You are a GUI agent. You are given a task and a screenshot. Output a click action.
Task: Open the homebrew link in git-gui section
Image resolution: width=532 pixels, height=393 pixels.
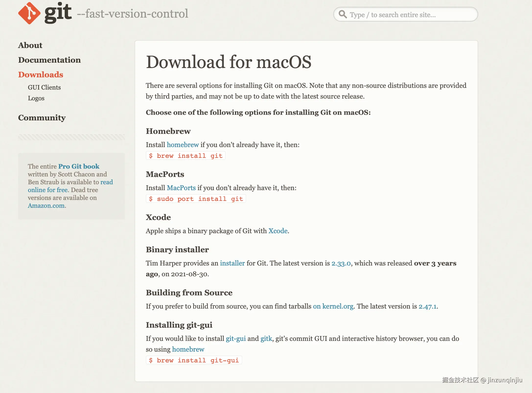(x=188, y=349)
